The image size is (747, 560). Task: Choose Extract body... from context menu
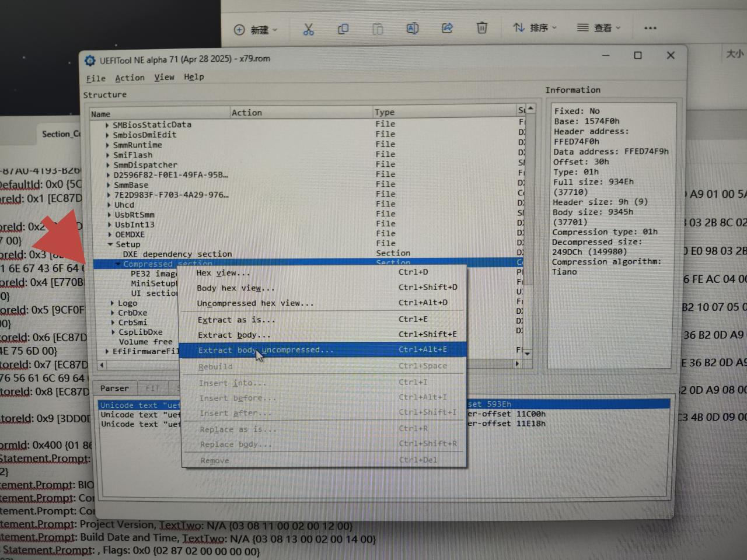(x=324, y=335)
